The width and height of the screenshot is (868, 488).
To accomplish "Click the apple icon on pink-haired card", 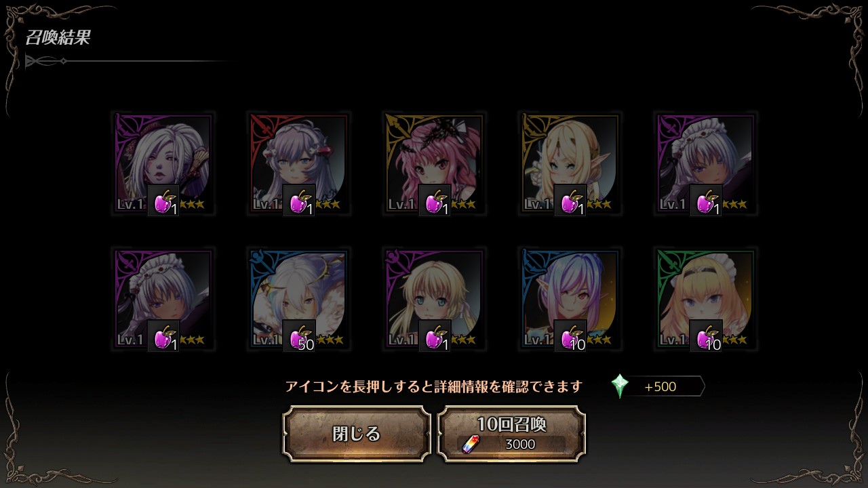I will 435,200.
